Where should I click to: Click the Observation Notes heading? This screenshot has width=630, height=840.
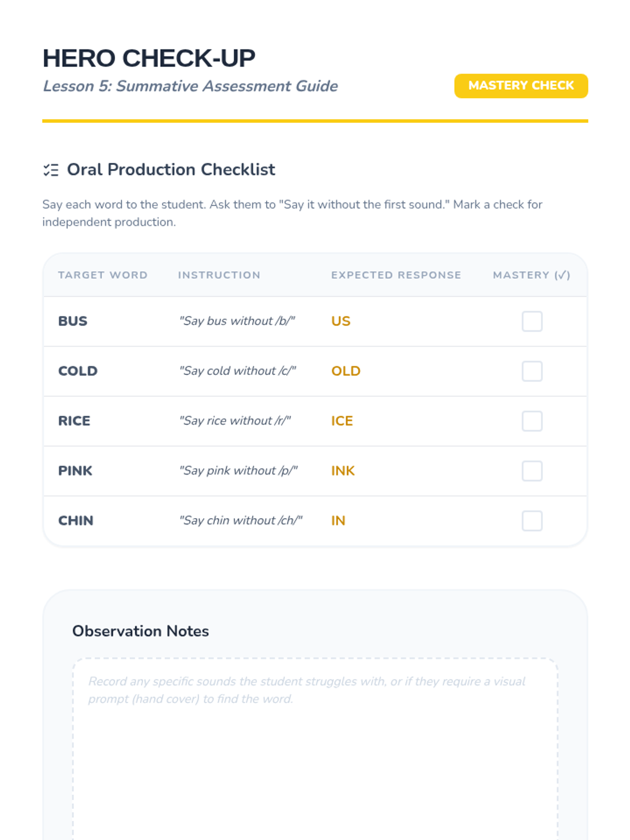141,631
